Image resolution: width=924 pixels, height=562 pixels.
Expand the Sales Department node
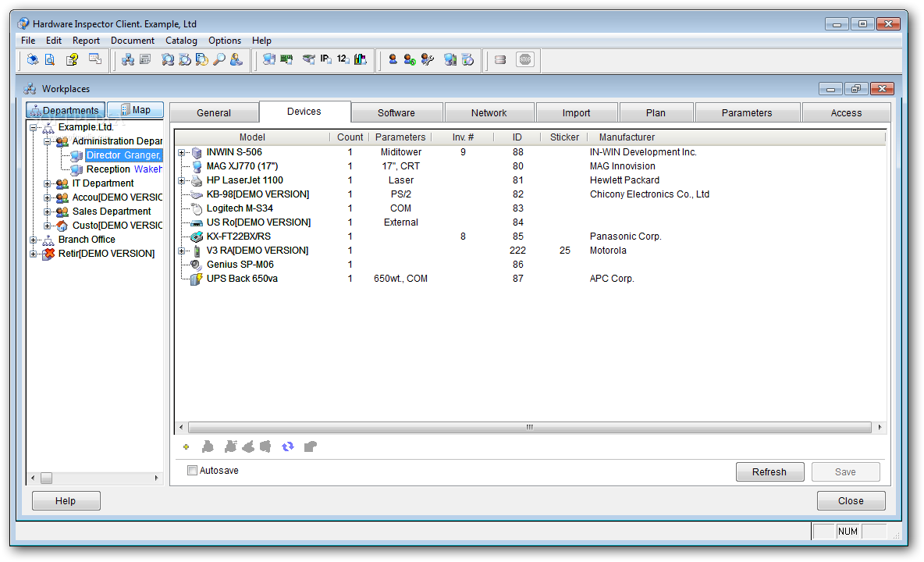click(x=48, y=212)
